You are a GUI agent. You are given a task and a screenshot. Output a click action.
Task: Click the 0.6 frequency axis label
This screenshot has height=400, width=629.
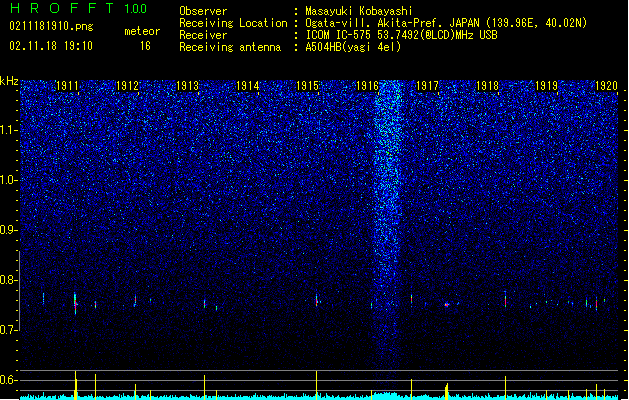pos(9,380)
